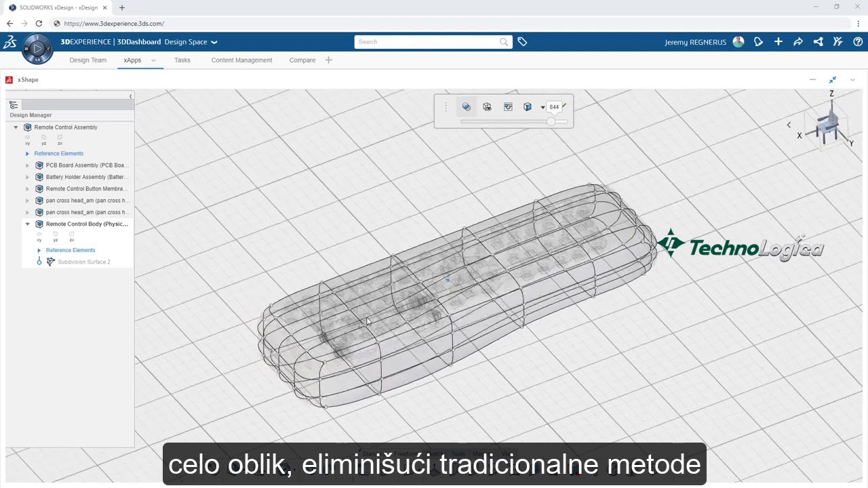Switch to the Tasks tab

(182, 60)
